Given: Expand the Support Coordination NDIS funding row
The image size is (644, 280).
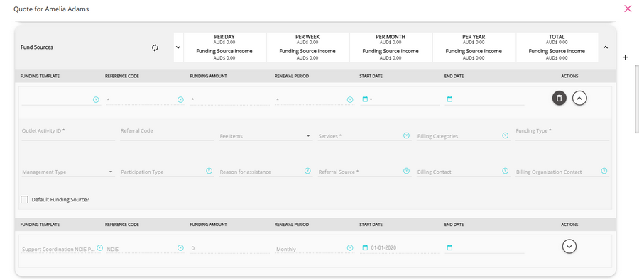Looking at the screenshot, I should 569,247.
